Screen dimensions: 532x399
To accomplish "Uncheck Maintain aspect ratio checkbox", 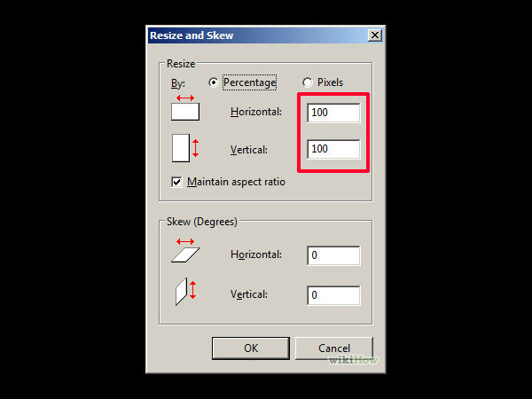I will pos(177,182).
